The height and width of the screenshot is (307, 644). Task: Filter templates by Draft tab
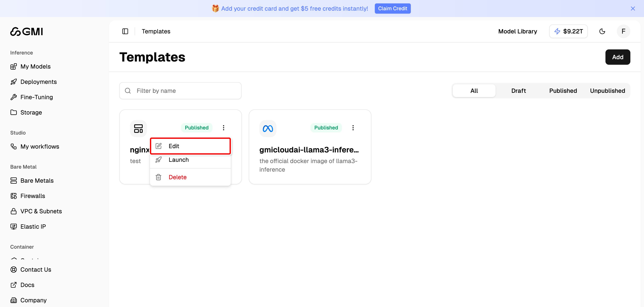pos(518,91)
